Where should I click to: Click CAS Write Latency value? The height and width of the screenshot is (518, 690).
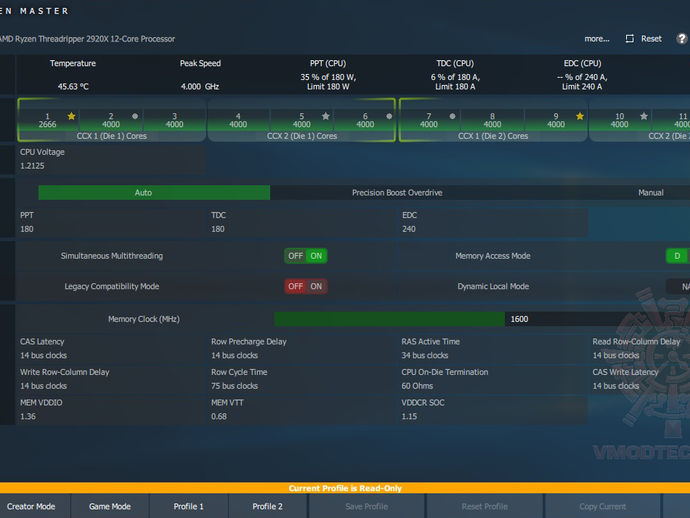tap(616, 386)
